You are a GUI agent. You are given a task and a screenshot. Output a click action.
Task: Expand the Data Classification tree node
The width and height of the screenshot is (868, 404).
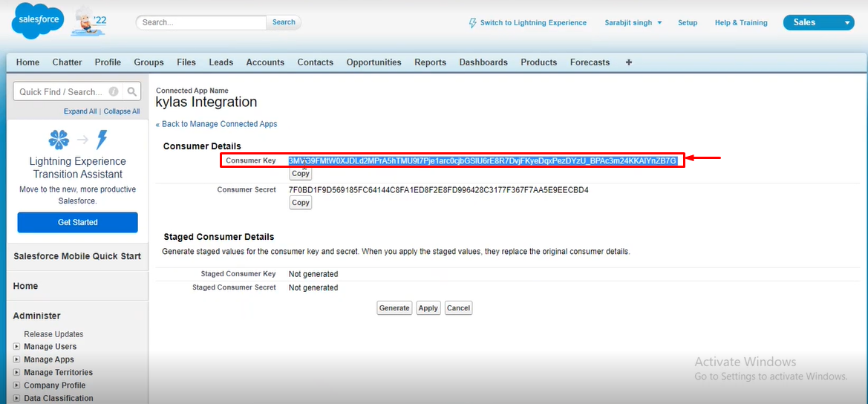coord(16,399)
